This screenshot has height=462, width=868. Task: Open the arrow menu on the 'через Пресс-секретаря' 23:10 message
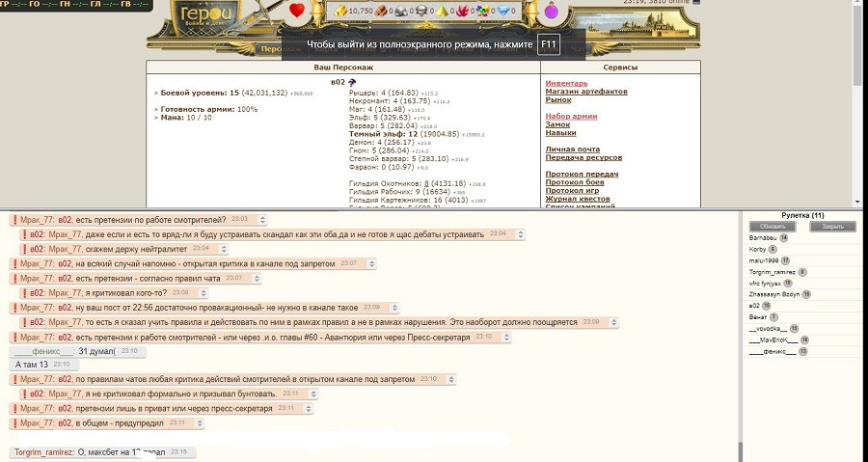pos(506,337)
